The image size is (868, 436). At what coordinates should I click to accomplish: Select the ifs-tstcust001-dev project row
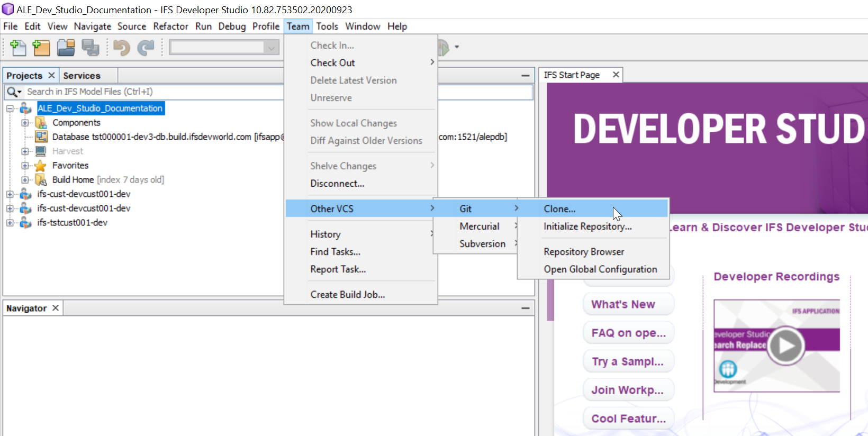pyautogui.click(x=72, y=223)
